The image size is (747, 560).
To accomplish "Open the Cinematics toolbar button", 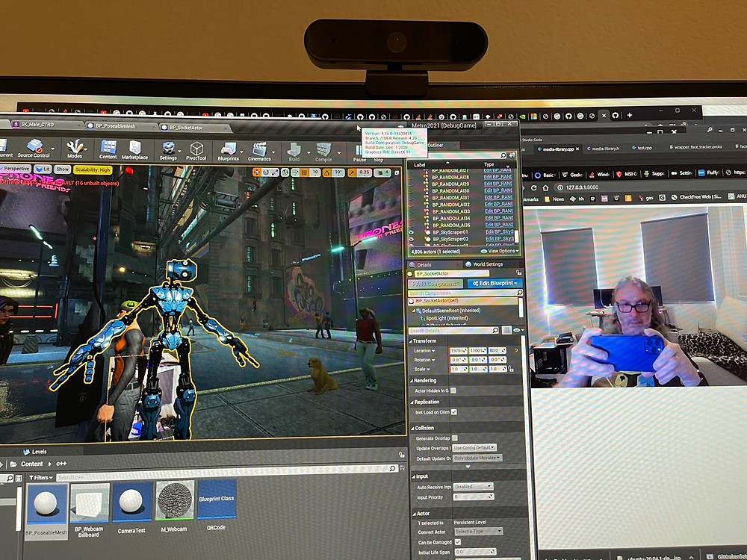I will tap(260, 152).
